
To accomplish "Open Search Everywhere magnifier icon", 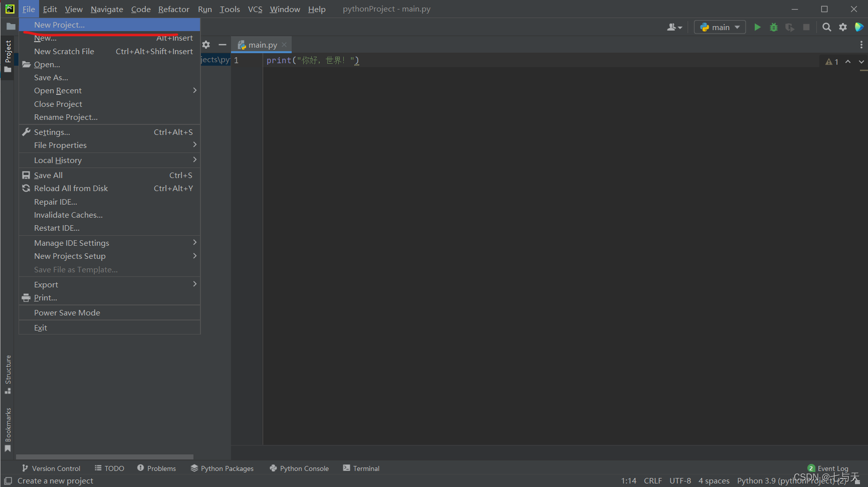I will [827, 27].
